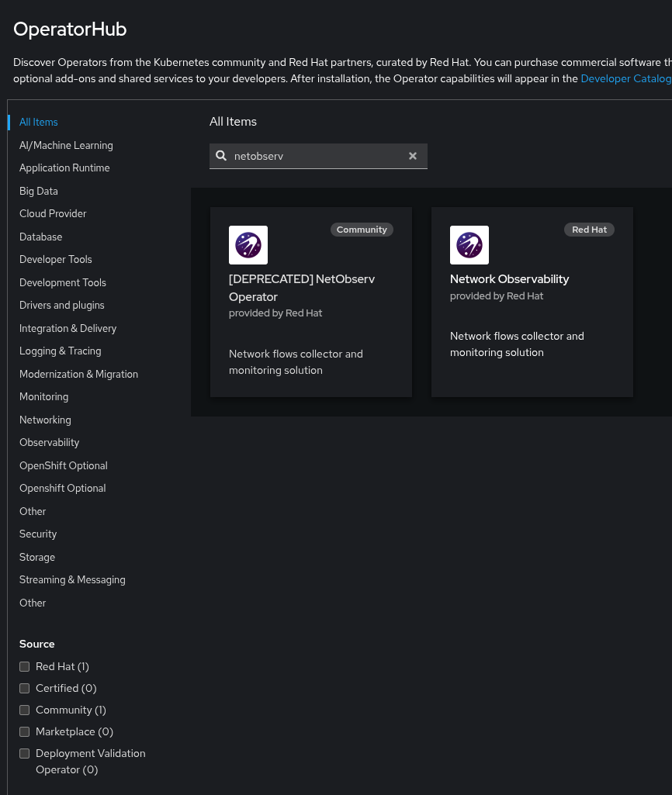Toggle the Marketplace source checkbox
This screenshot has width=672, height=795.
pos(25,732)
